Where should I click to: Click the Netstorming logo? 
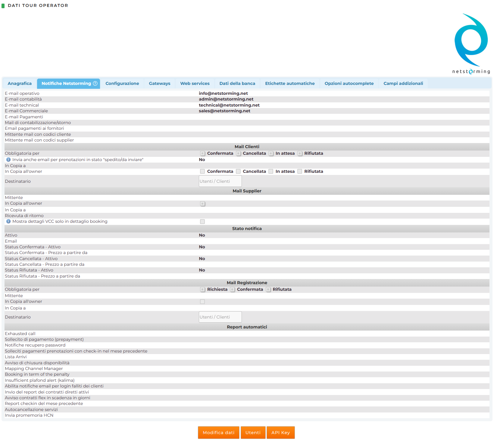point(471,44)
